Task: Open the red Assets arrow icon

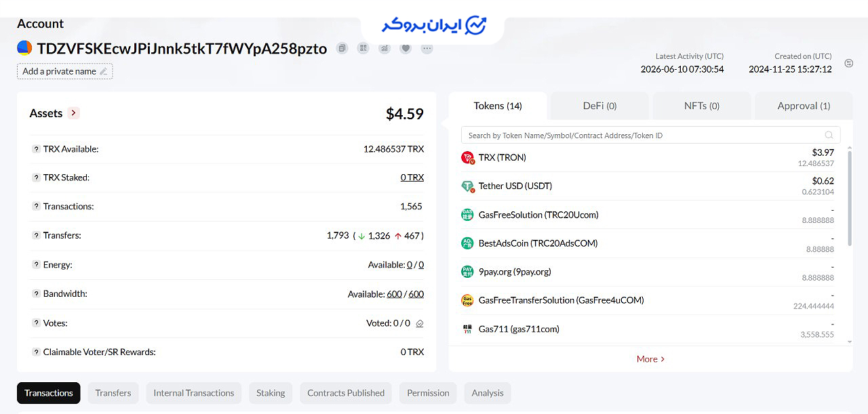Action: (74, 113)
